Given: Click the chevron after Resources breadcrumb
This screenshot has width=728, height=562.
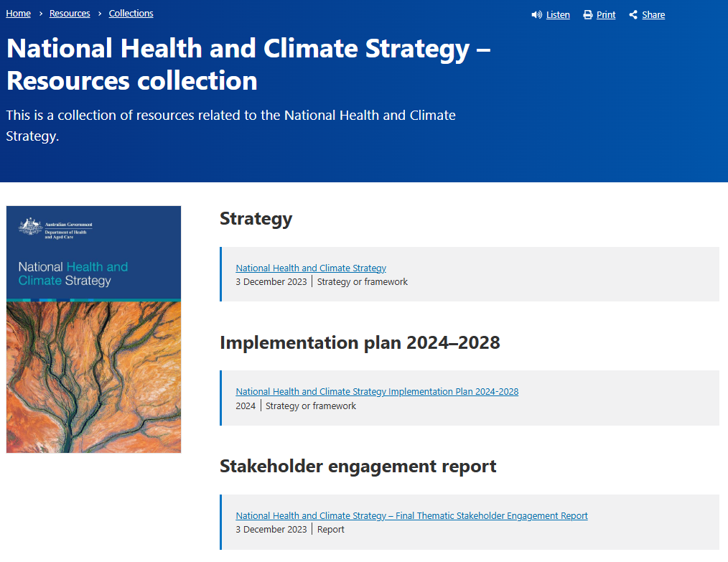Looking at the screenshot, I should tap(98, 13).
